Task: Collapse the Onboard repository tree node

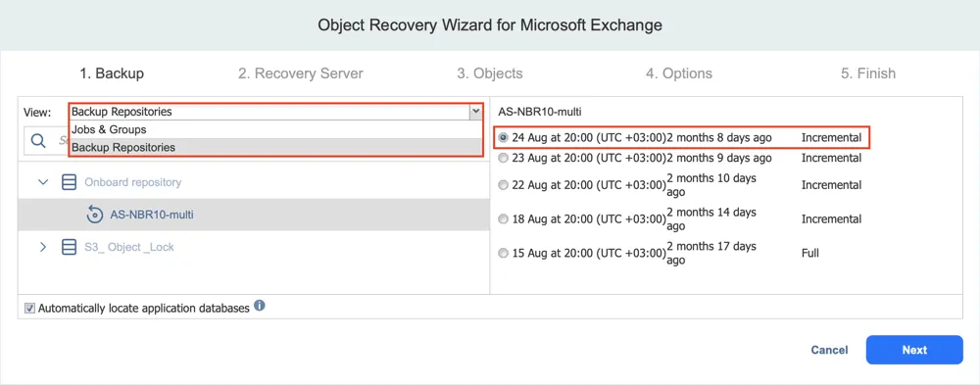Action: tap(43, 182)
